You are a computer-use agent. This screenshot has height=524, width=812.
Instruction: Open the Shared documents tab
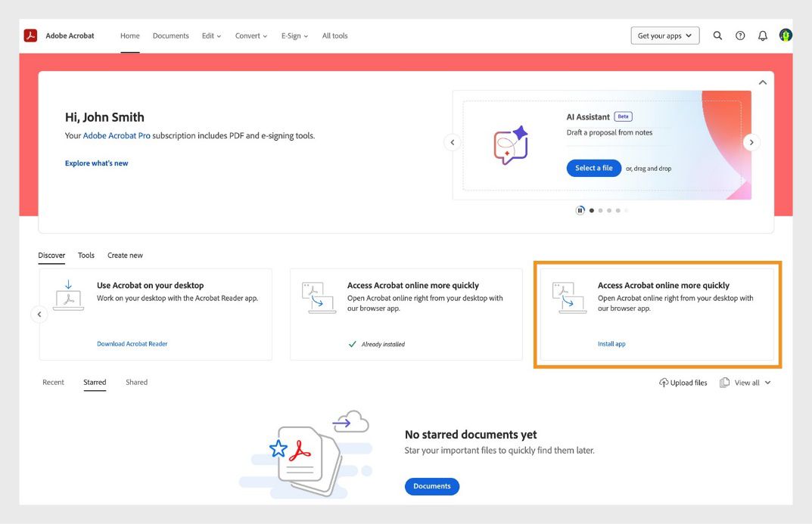point(136,382)
